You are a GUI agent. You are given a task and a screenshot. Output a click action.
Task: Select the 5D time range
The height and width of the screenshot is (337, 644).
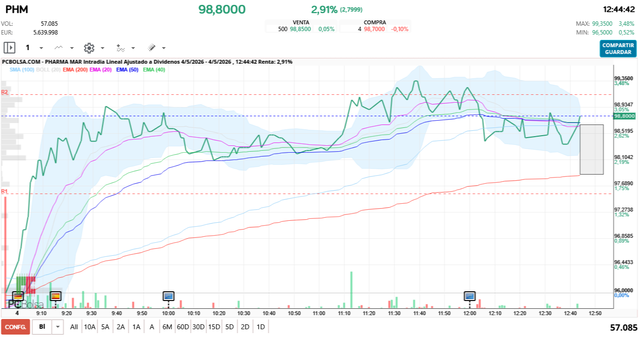229,327
